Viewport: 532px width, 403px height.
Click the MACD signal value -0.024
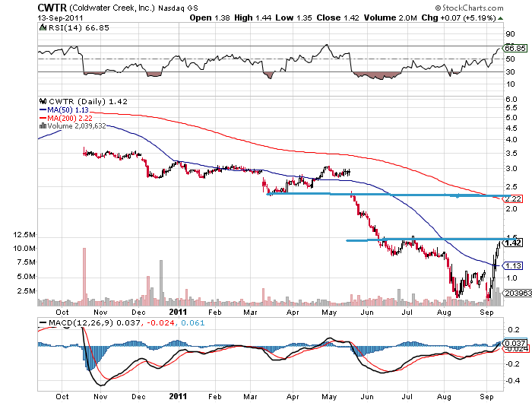(160, 323)
